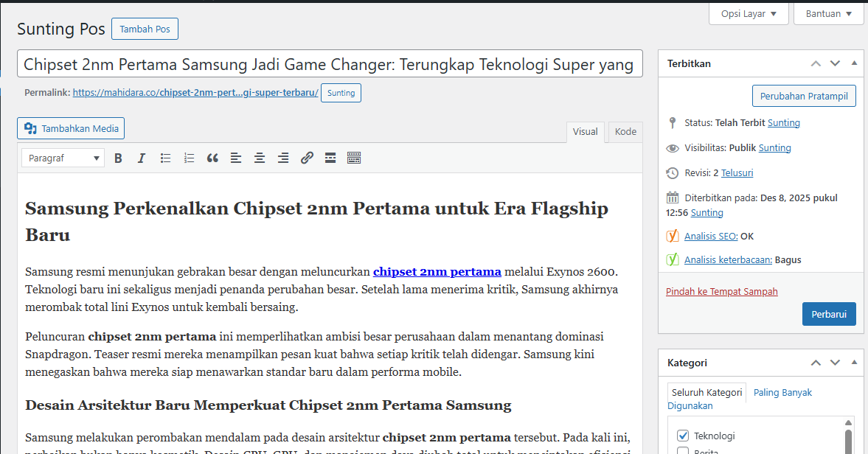The width and height of the screenshot is (868, 454).
Task: Apply blockquote formatting
Action: click(x=212, y=158)
